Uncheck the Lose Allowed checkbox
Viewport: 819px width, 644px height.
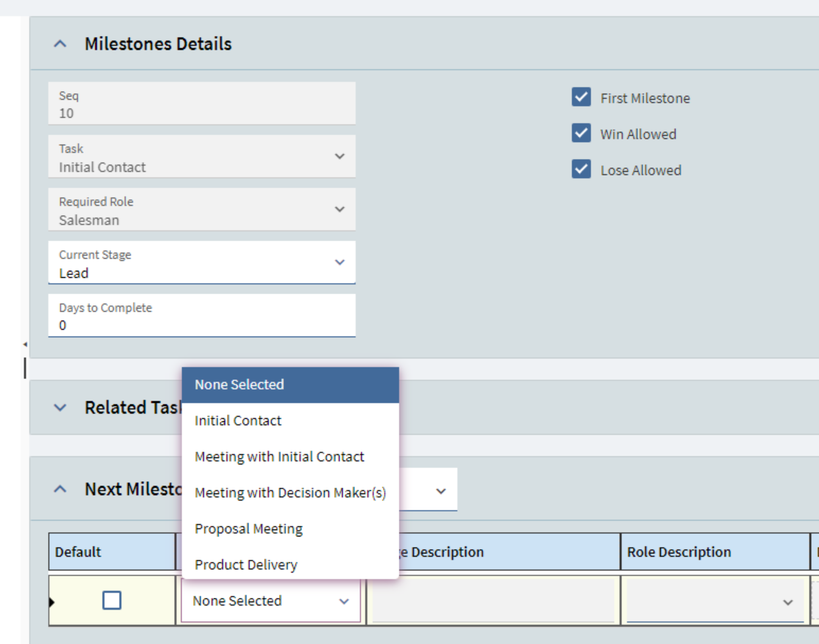click(581, 169)
